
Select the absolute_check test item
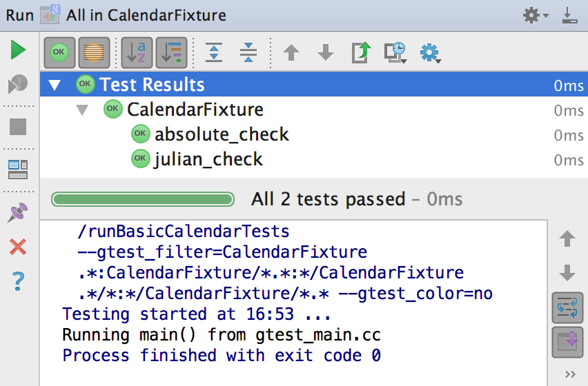[x=221, y=134]
